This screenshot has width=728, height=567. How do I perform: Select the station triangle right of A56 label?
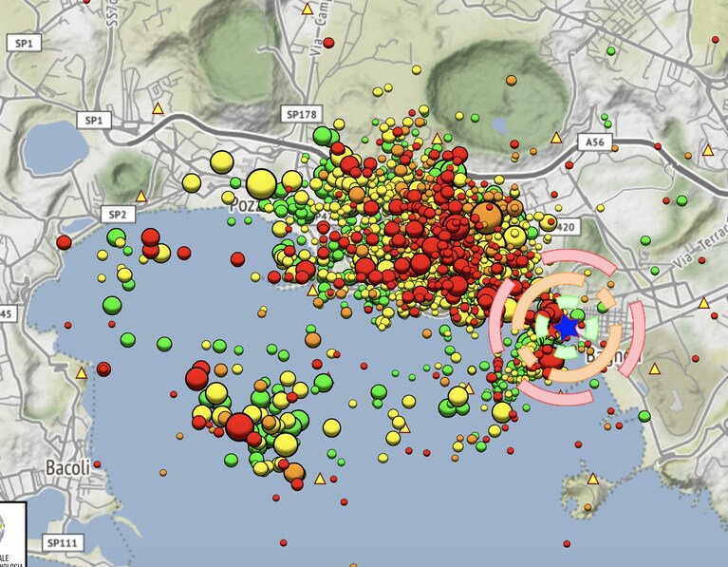[x=708, y=150]
